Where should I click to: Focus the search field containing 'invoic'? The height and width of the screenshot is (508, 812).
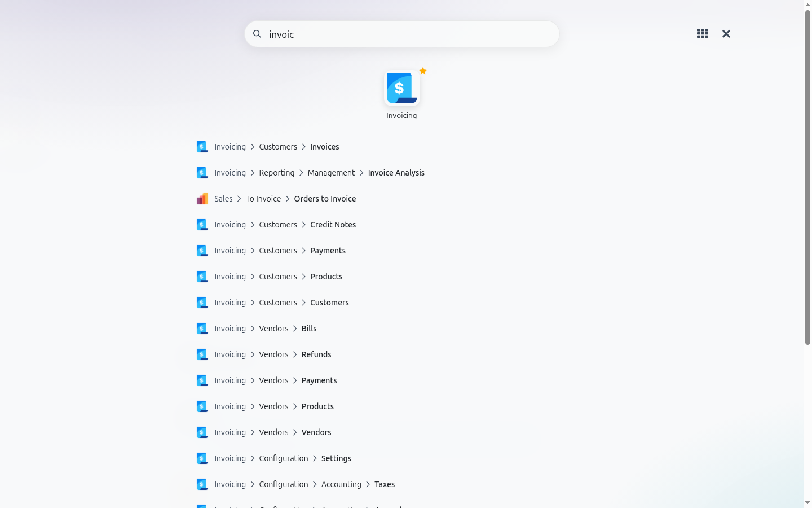point(402,34)
